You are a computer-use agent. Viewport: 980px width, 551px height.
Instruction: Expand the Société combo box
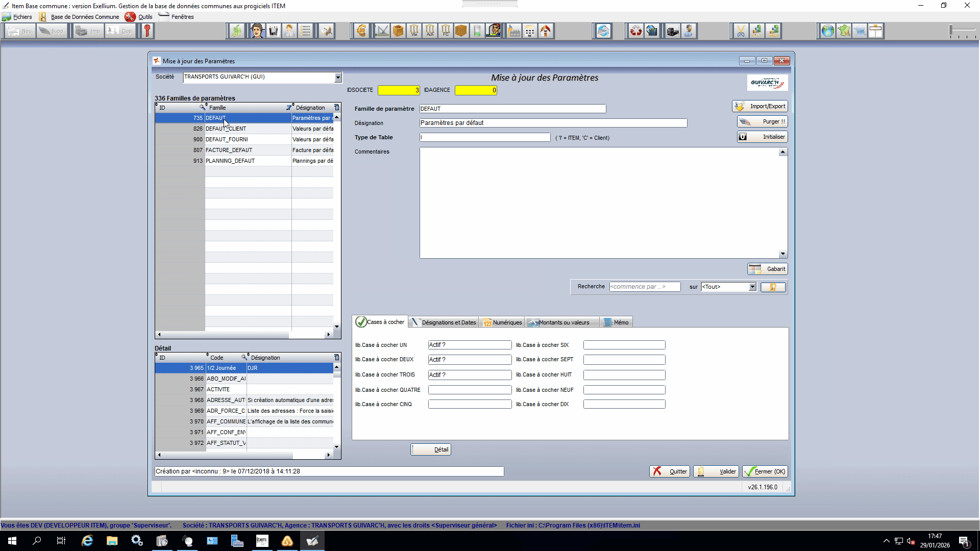[x=338, y=77]
